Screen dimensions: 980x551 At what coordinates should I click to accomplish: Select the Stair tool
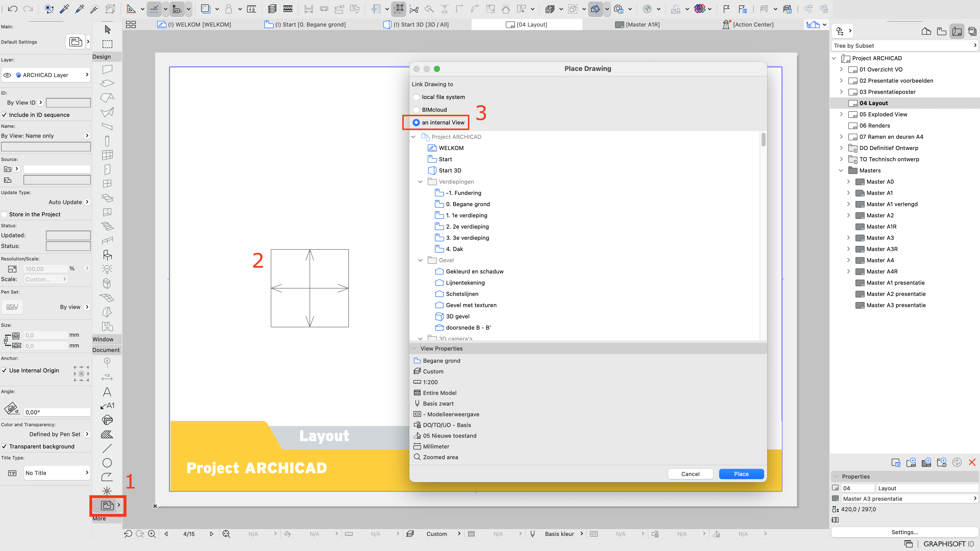pyautogui.click(x=107, y=226)
